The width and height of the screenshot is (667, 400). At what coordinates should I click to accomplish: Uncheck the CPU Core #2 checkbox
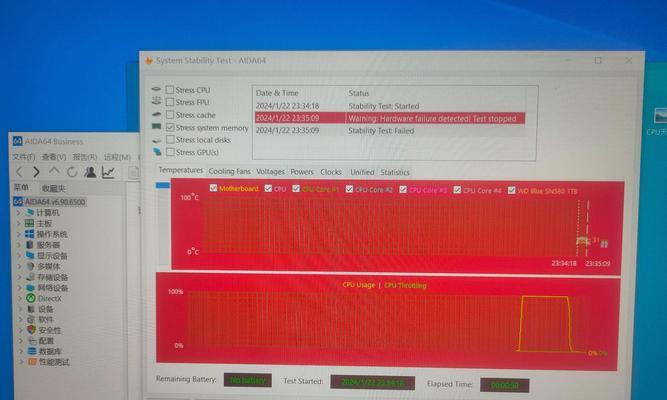tap(349, 189)
